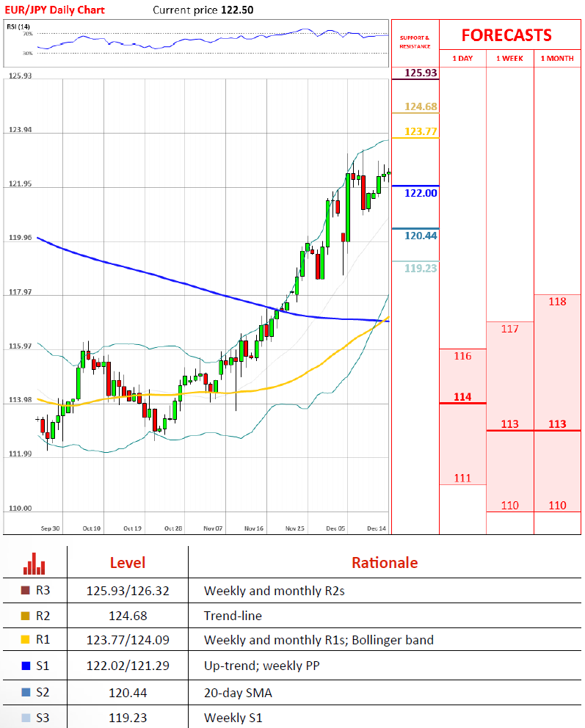Screen dimensions: 585x728
Task: Click the Nov 25 date axis label
Action: click(x=295, y=528)
